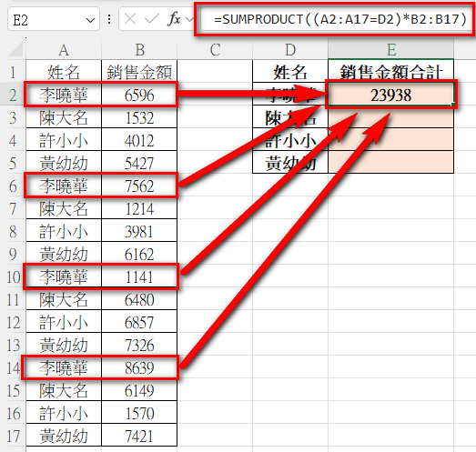Click the three-dot handle beside Name Box
The height and width of the screenshot is (452, 476).
(109, 19)
